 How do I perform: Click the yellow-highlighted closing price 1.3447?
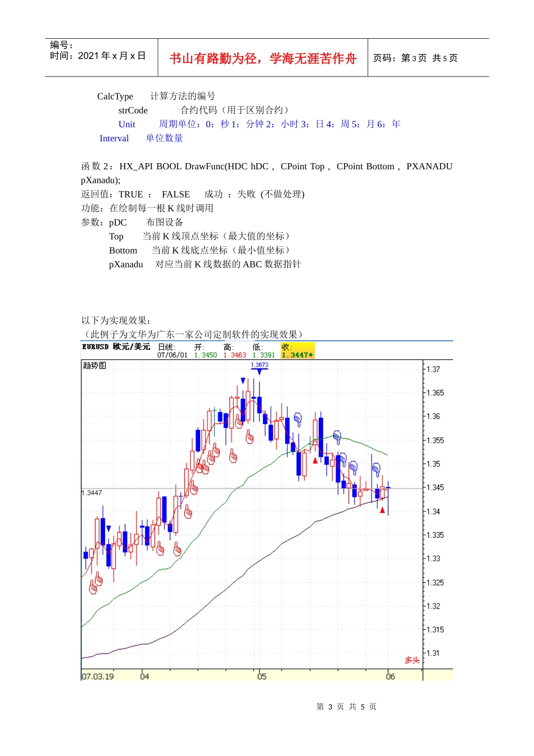pos(297,355)
